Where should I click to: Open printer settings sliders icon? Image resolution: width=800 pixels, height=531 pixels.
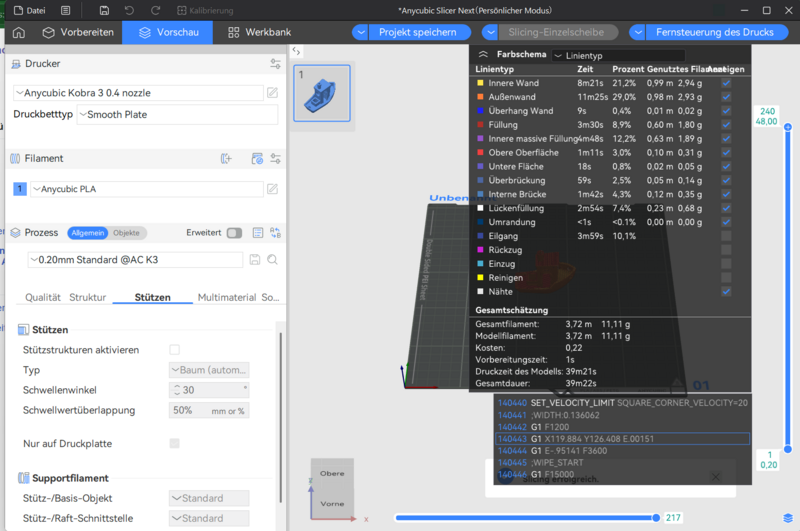click(x=276, y=64)
